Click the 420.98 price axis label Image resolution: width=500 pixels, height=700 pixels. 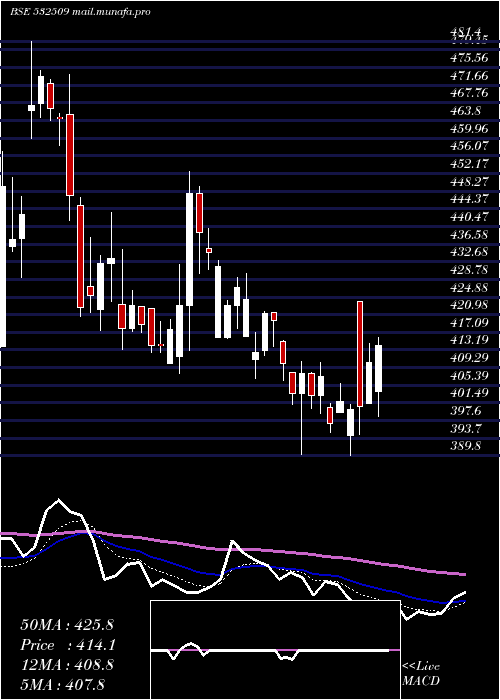click(469, 305)
